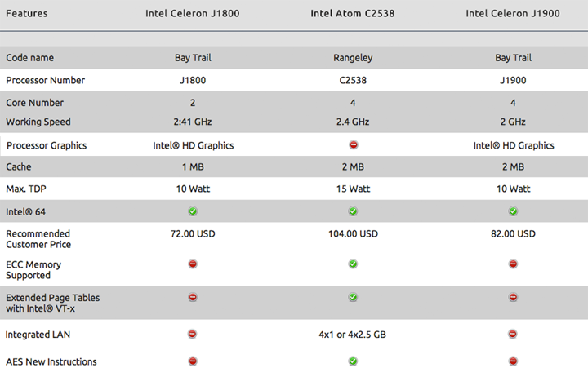Click green check for C2538 Extended Page Tables
This screenshot has height=377, width=588.
[353, 297]
